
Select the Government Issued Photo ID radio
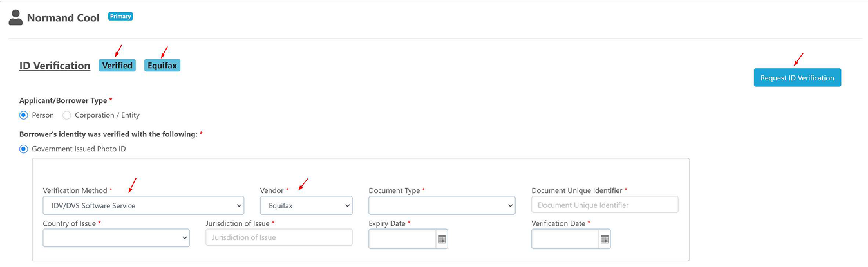click(x=24, y=149)
